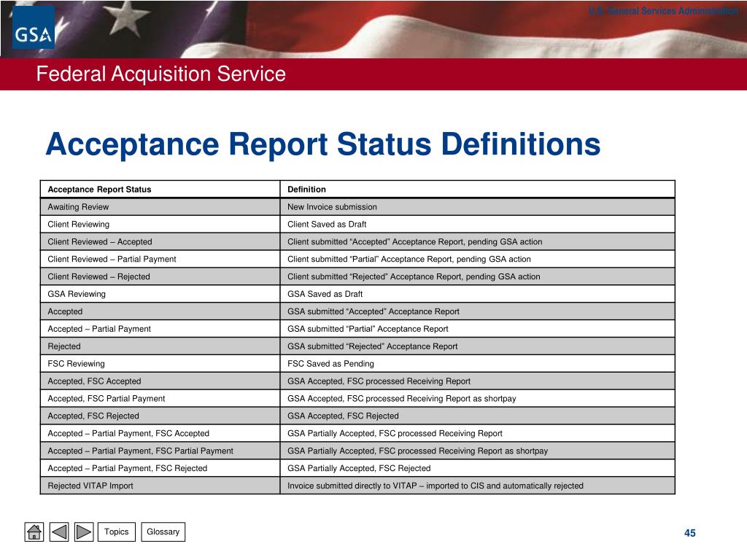Select the FSC Reviewing status cell
The height and width of the screenshot is (560, 747).
[160, 364]
